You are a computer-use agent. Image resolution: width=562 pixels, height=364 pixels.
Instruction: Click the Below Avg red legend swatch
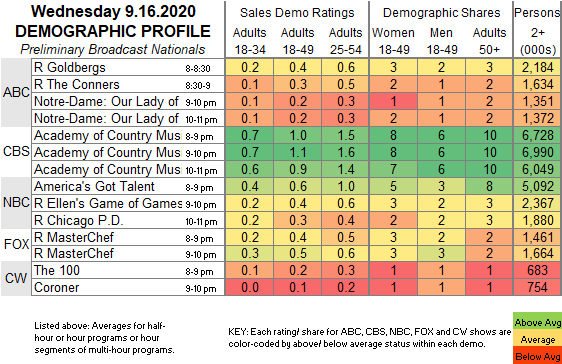(x=537, y=356)
